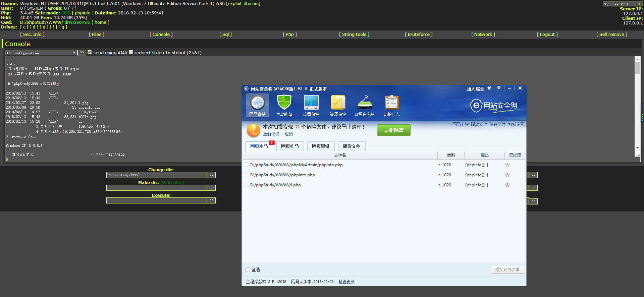This screenshot has width=644, height=297.
Task: Open the exploit-db.com link
Action: (x=243, y=3)
